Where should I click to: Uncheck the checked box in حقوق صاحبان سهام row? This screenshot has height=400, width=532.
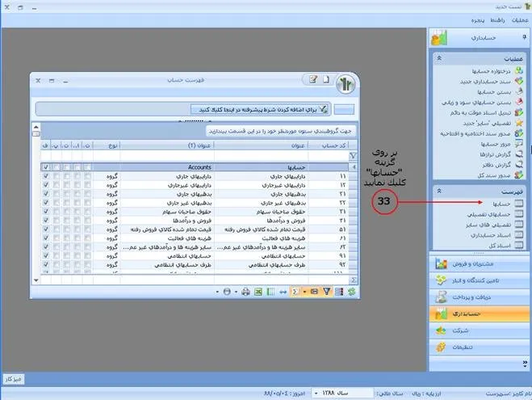(46, 211)
